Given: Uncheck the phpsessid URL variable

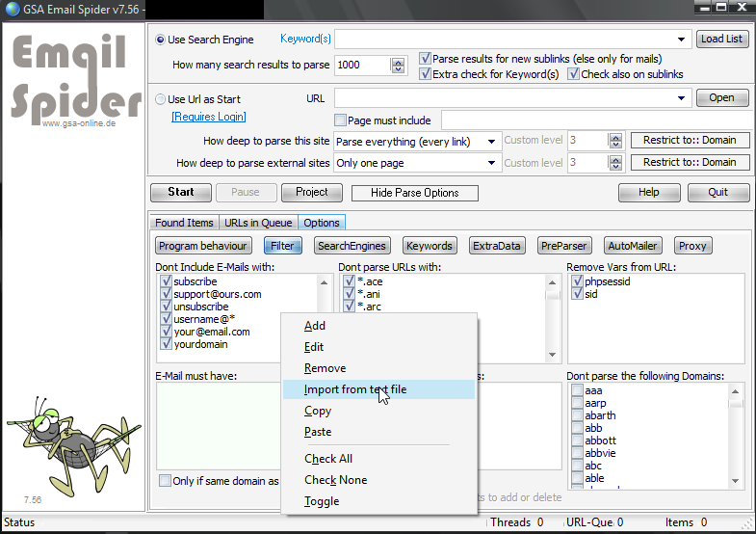Looking at the screenshot, I should coord(577,281).
